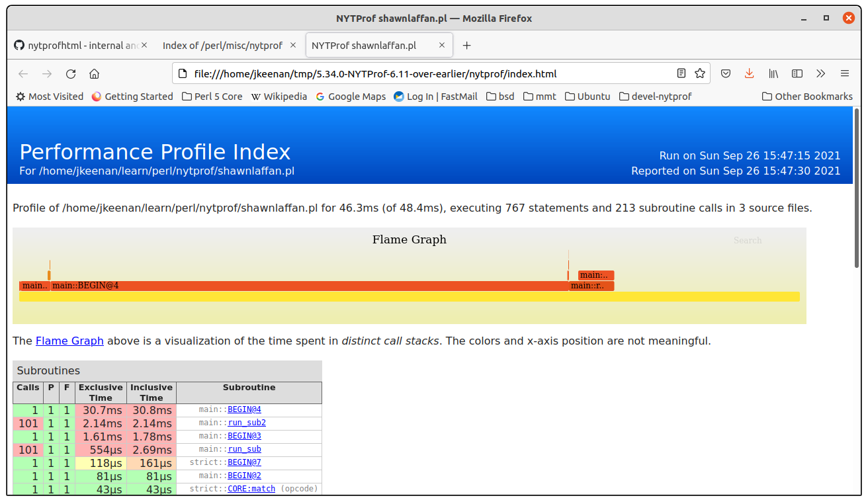Open the Firefox downloads panel
Image resolution: width=868 pixels, height=502 pixels.
(749, 73)
